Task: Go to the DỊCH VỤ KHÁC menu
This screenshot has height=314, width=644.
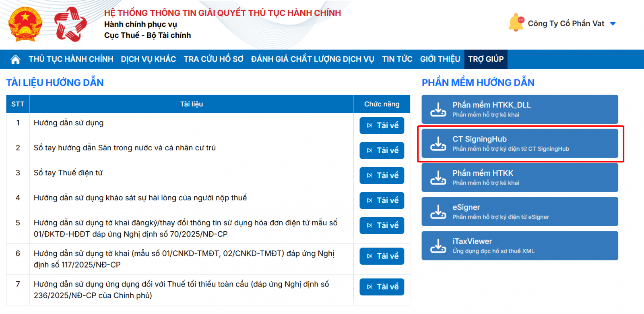Action: click(148, 59)
